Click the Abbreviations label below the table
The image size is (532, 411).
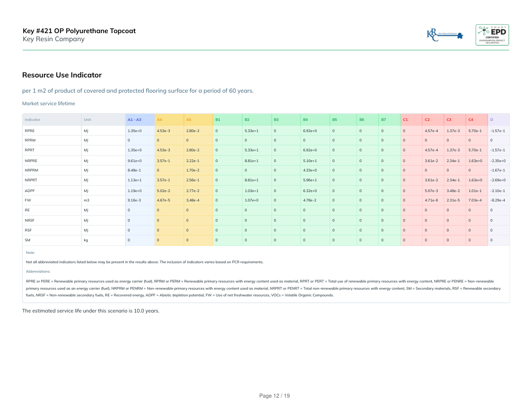click(38, 271)
